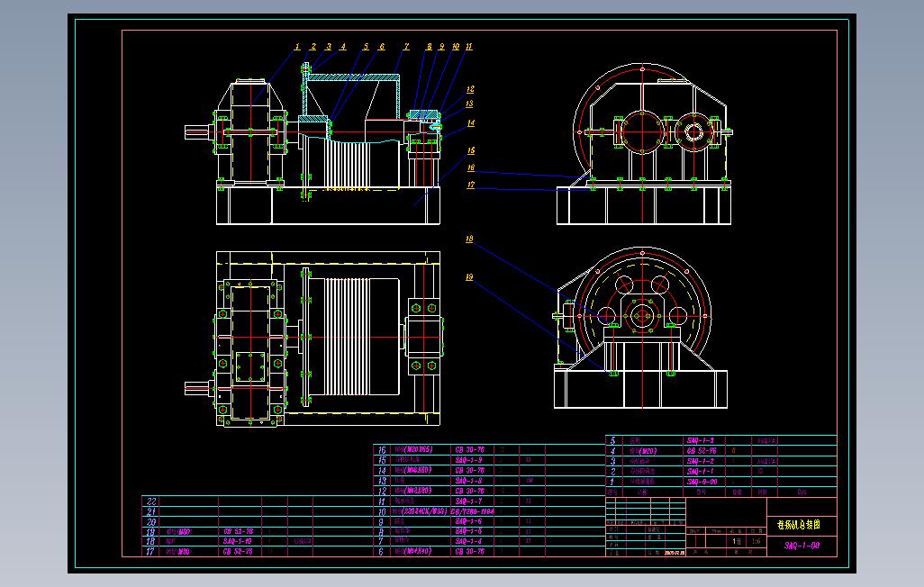The width and height of the screenshot is (924, 587).
Task: Select row number 20 in parts list
Action: 151,521
